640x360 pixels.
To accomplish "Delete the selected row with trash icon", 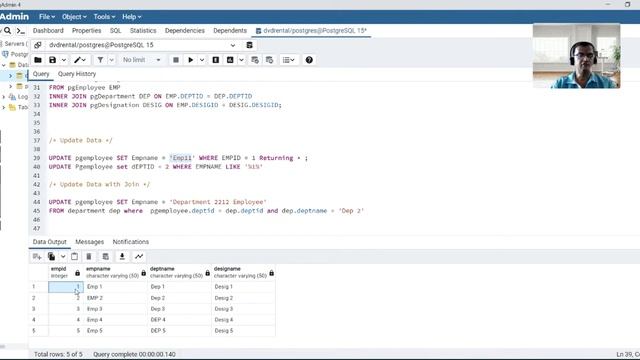I will click(89, 256).
